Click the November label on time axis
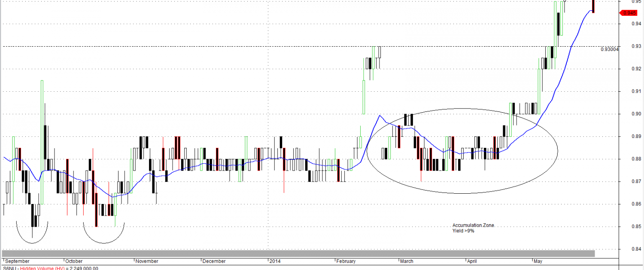The width and height of the screenshot is (644, 270). click(x=148, y=261)
